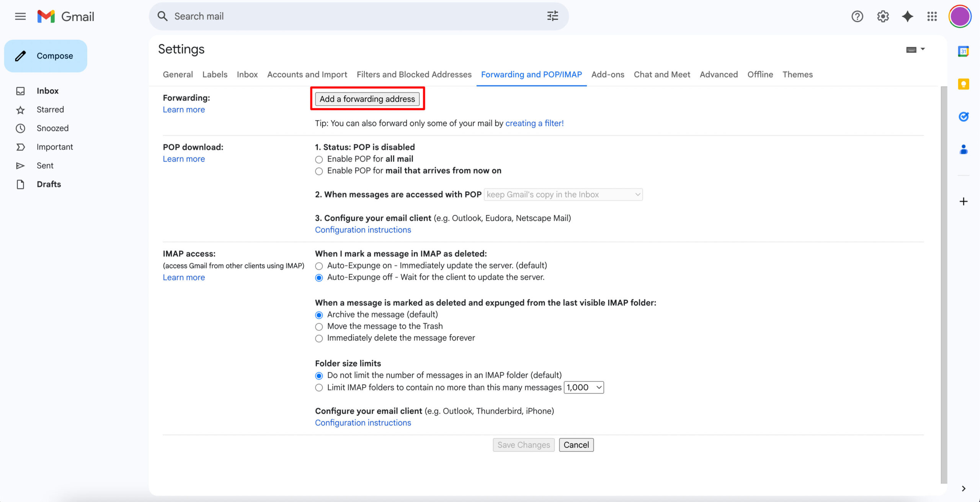Select Auto-Expunge on option
The width and height of the screenshot is (980, 502).
(x=319, y=266)
